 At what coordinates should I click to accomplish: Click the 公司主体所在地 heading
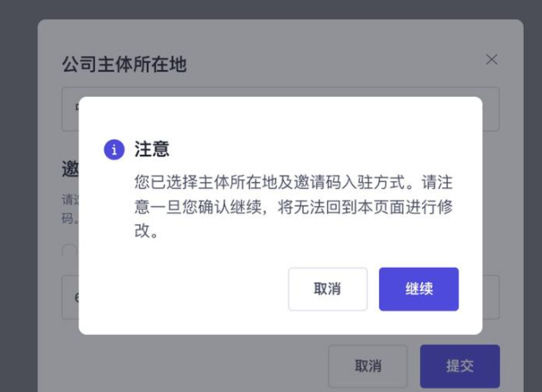point(124,64)
